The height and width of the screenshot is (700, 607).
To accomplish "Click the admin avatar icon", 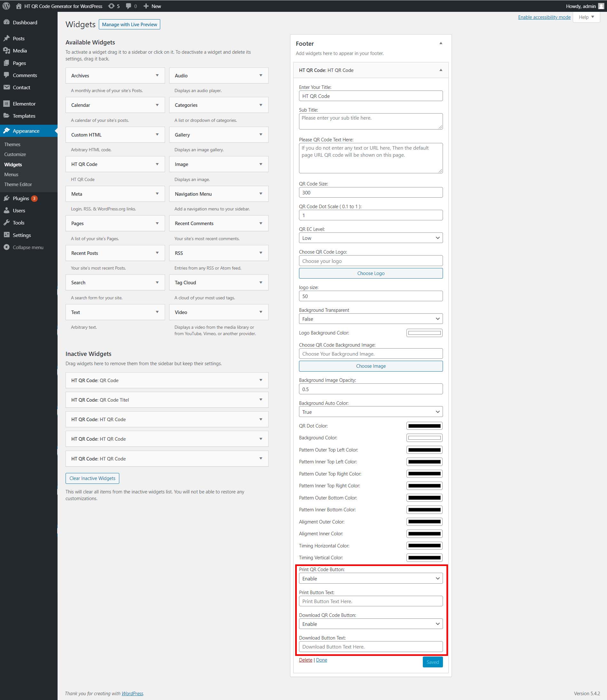I will tap(601, 6).
